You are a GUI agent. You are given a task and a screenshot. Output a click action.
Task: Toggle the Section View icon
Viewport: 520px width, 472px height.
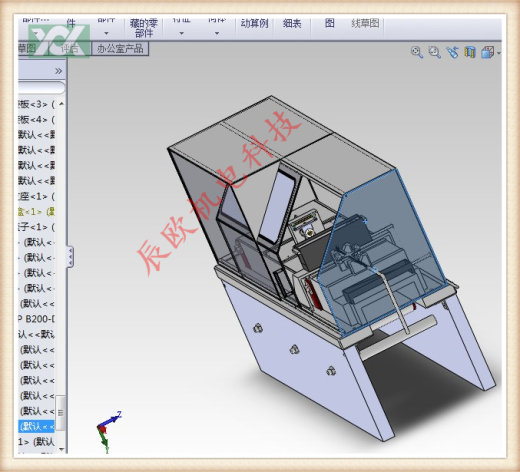[x=470, y=52]
